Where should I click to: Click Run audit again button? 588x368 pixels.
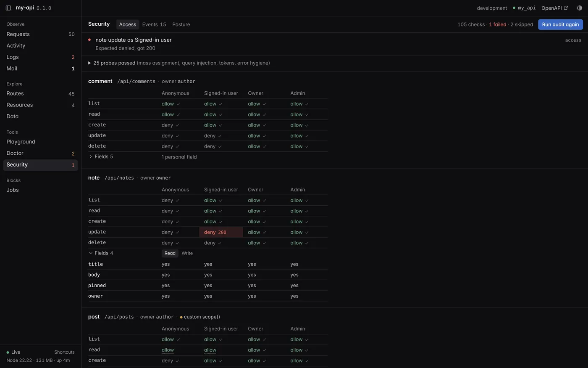[560, 24]
